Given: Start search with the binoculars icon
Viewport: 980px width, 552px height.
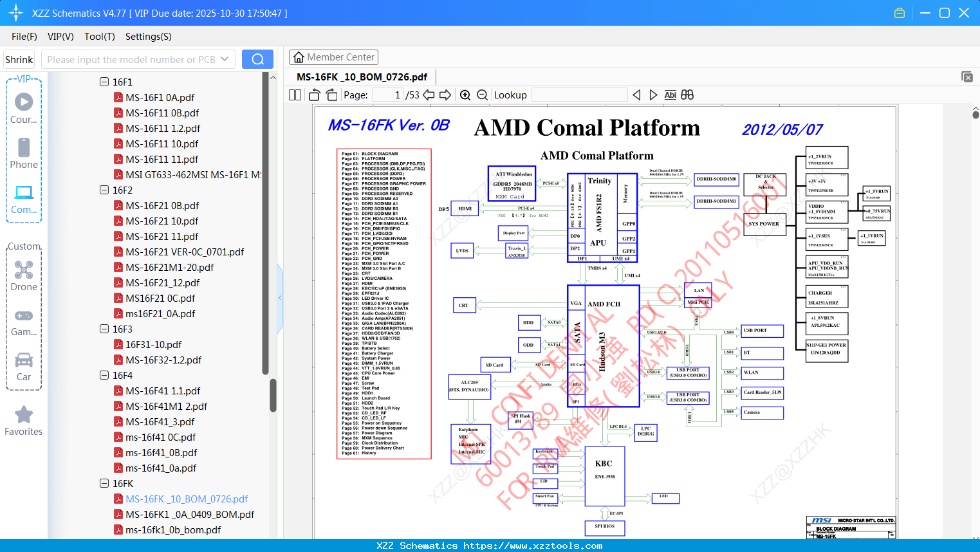Looking at the screenshot, I should (687, 95).
